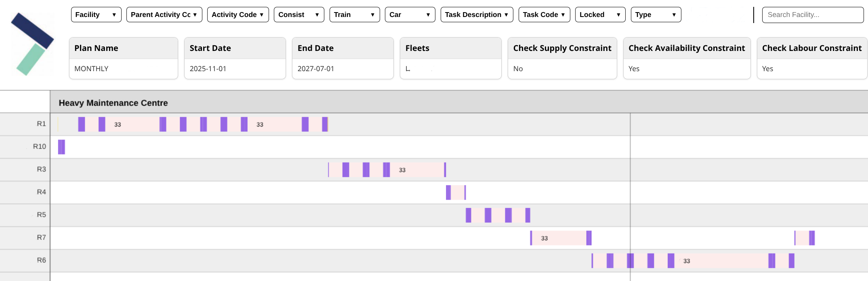Click the purple task bar in R10 row
The width and height of the screenshot is (868, 281).
pyautogui.click(x=61, y=147)
